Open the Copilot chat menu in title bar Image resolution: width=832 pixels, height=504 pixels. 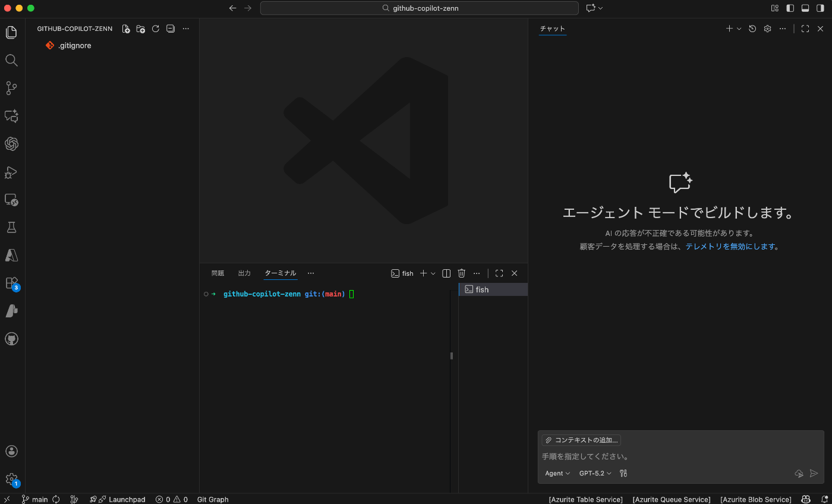pos(594,8)
